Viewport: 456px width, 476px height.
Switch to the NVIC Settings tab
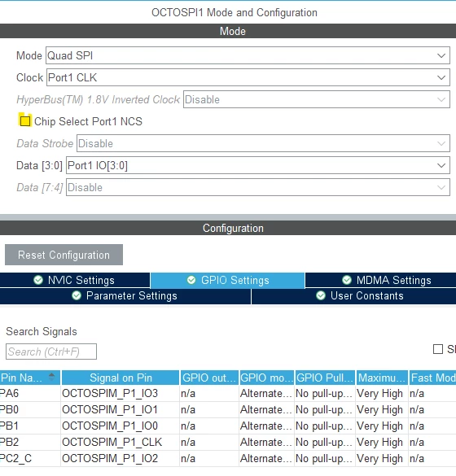pos(75,280)
